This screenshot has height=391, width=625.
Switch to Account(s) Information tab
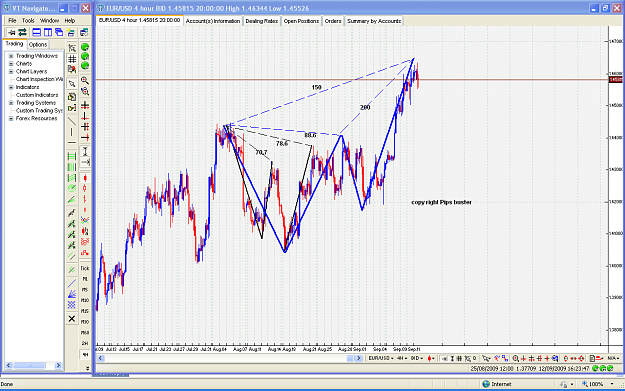point(213,21)
